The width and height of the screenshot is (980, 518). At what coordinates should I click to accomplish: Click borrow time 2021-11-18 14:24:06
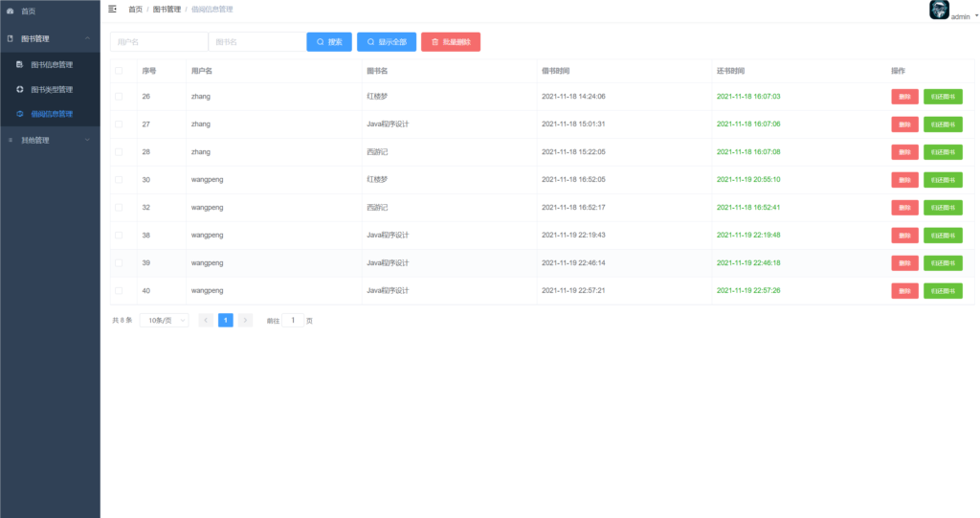click(x=573, y=97)
